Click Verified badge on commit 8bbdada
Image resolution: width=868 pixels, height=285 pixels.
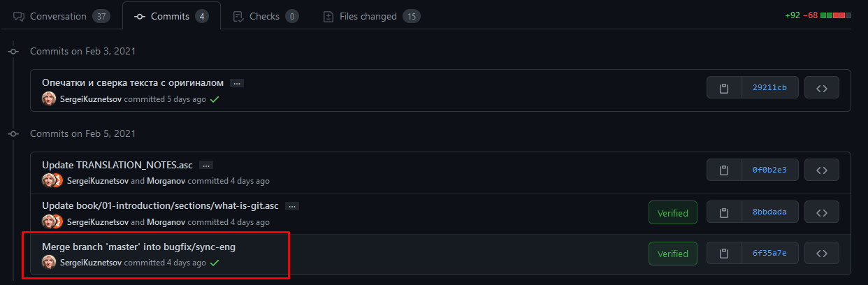coord(673,213)
